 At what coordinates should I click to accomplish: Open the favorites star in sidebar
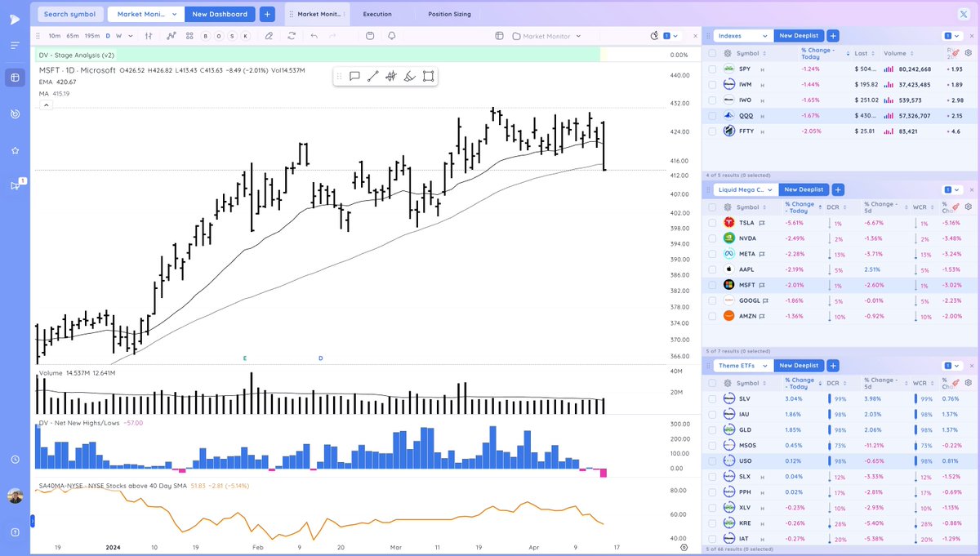coord(15,151)
